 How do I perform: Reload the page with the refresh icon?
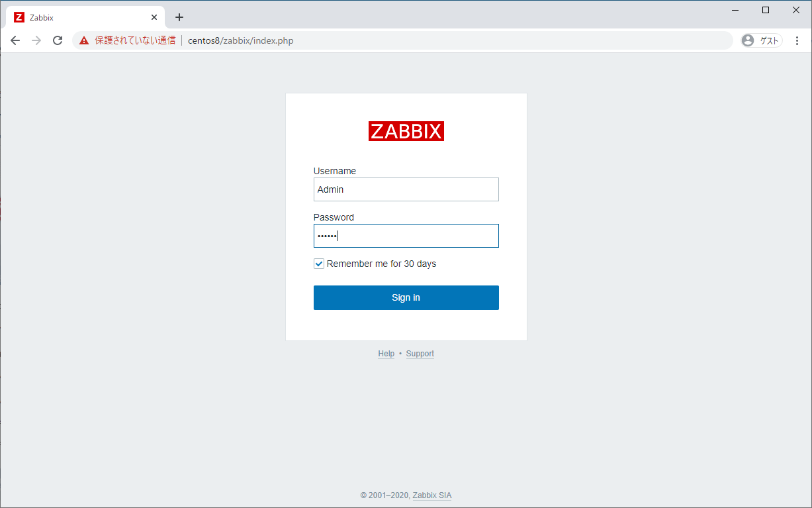coord(58,40)
